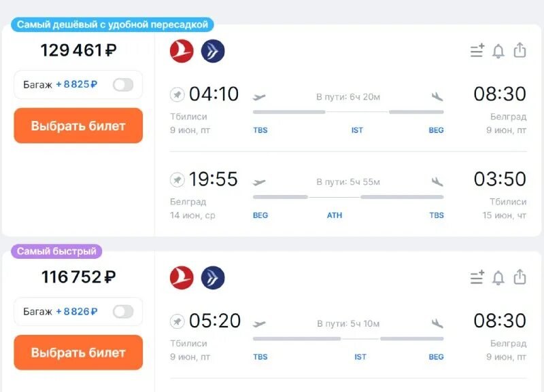Click pin icon beside 04:10 departure time
This screenshot has width=544, height=392.
click(177, 94)
